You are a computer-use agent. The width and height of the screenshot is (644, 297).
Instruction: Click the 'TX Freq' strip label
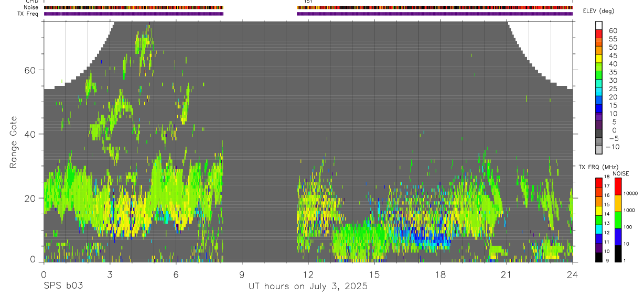pyautogui.click(x=28, y=14)
